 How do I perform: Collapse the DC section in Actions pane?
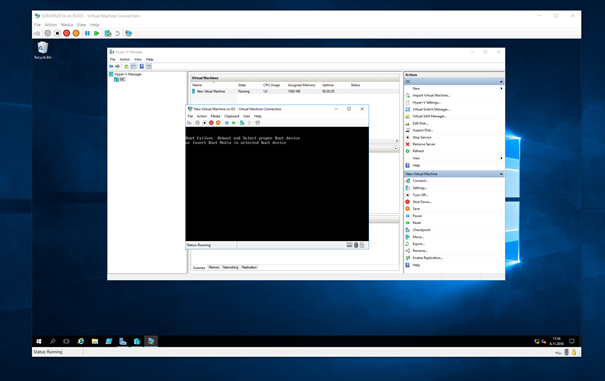[x=501, y=81]
